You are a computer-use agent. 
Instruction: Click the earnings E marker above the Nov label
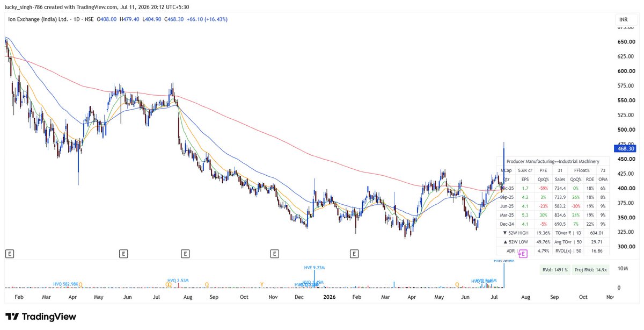point(274,253)
